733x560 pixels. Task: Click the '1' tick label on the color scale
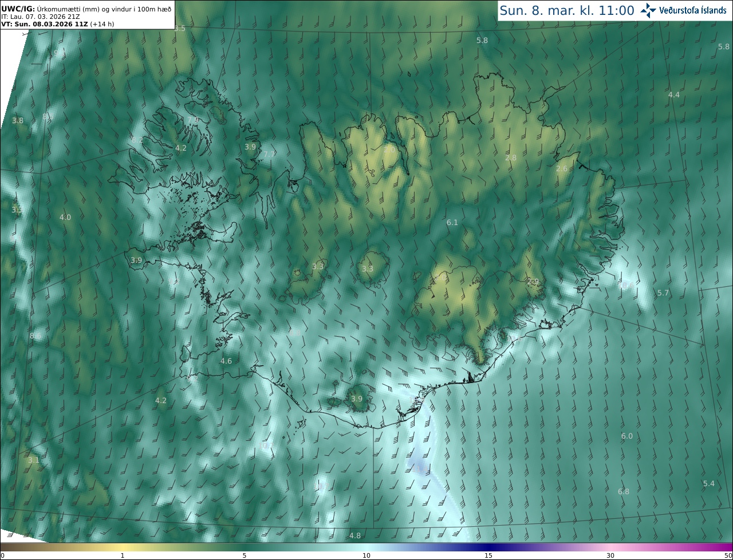click(x=122, y=555)
